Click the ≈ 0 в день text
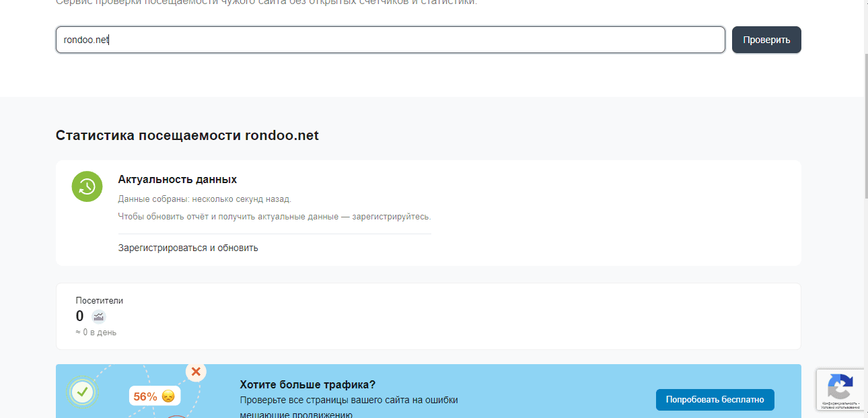868x418 pixels. point(96,333)
